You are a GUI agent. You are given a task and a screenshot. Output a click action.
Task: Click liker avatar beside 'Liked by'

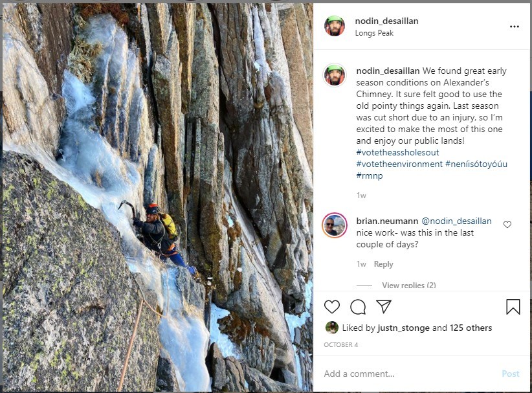[x=331, y=328]
